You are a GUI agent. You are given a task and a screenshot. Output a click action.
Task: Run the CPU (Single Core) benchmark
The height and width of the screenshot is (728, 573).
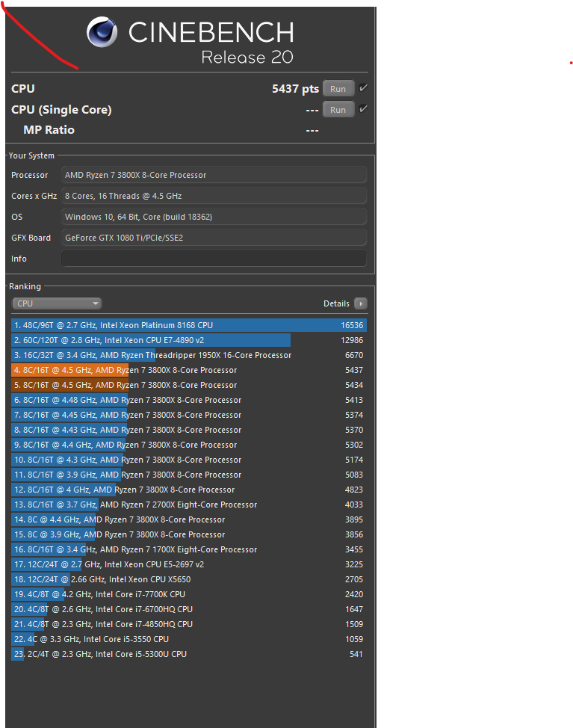[x=338, y=110]
